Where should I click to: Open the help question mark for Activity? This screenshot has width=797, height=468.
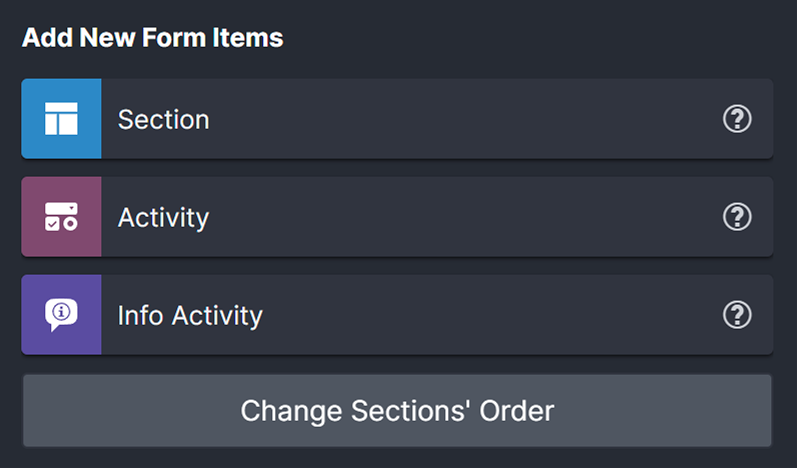point(737,217)
